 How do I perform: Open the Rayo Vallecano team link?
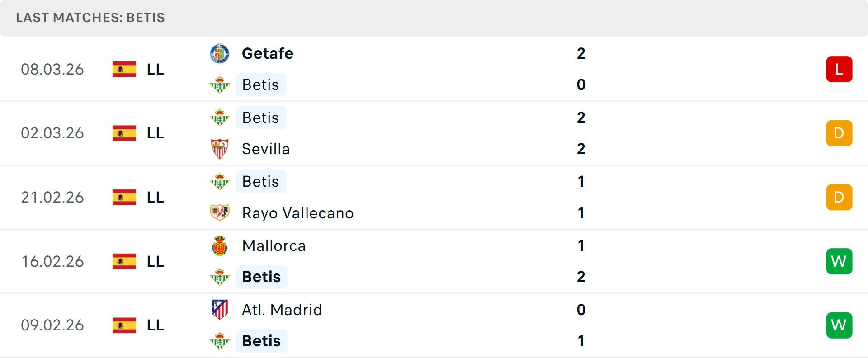tap(298, 213)
